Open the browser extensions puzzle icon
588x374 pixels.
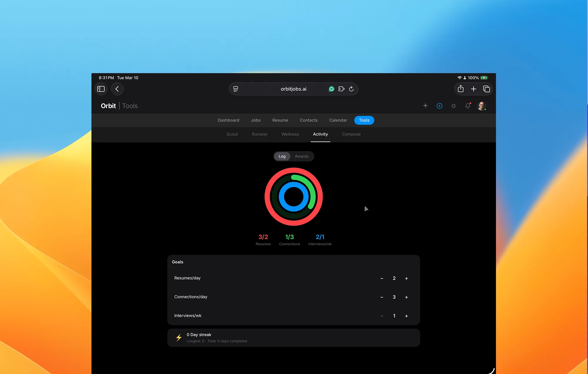pos(341,89)
